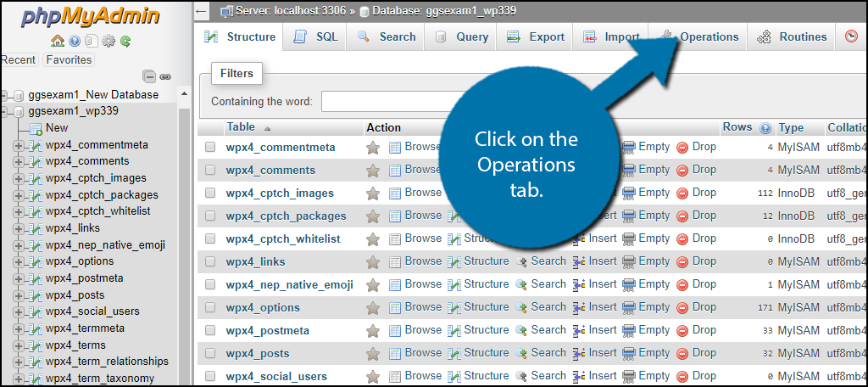Click star icon in the wpx4_links row
This screenshot has height=387, width=868.
(x=373, y=261)
